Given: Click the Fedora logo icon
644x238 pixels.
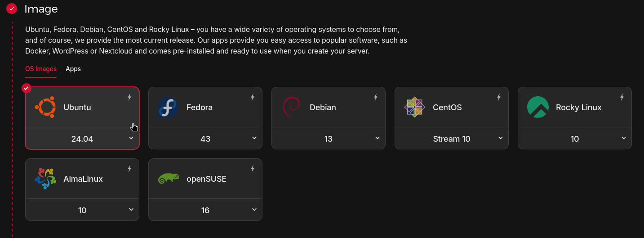Looking at the screenshot, I should tap(168, 107).
